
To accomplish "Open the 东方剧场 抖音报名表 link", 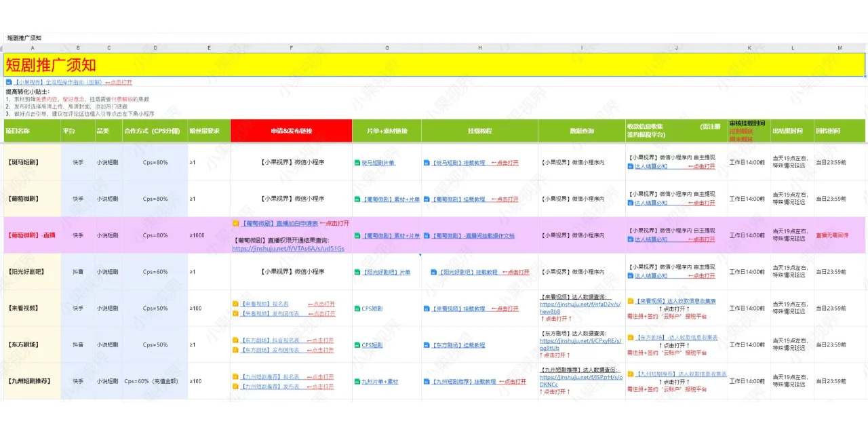I will pos(270,340).
